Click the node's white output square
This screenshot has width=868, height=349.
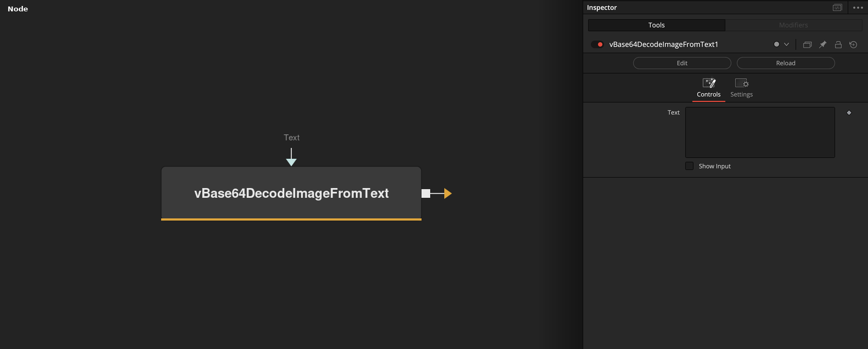tap(426, 193)
